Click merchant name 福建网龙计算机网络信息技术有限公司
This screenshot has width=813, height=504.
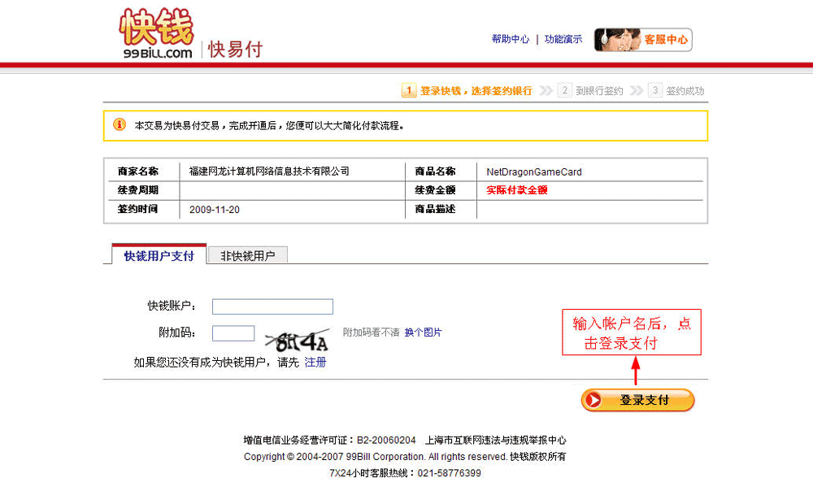(269, 171)
